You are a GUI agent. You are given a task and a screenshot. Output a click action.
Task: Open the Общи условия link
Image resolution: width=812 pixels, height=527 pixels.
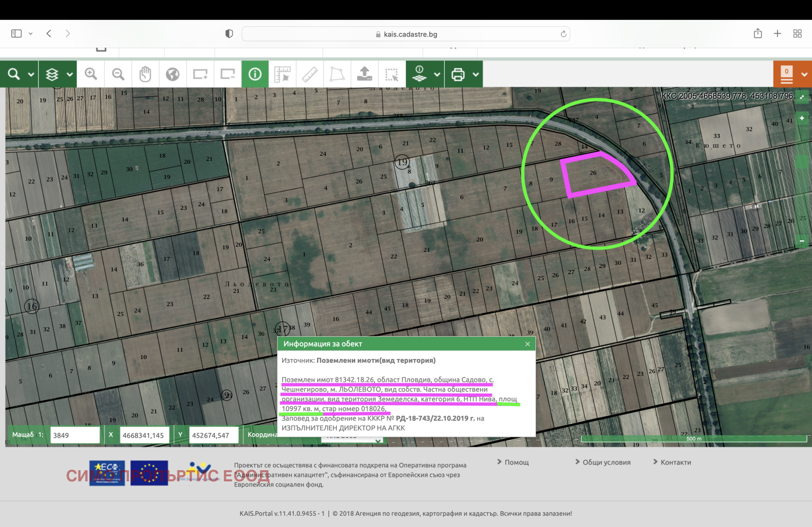[606, 462]
